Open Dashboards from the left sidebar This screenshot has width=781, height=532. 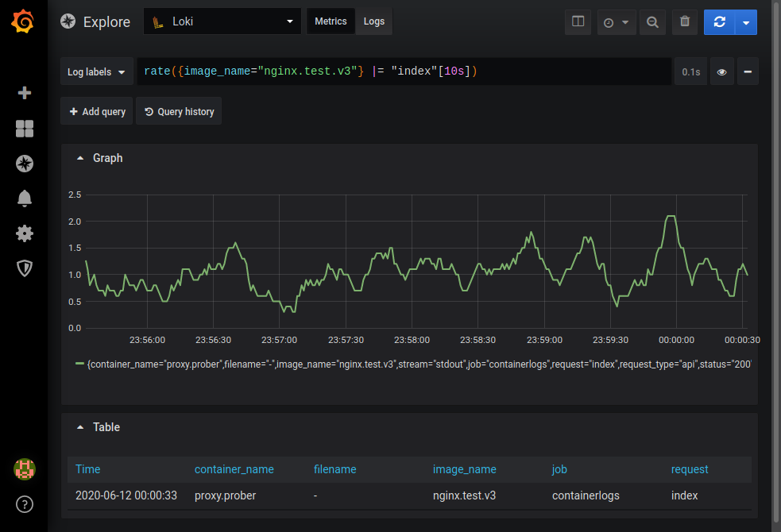24,128
